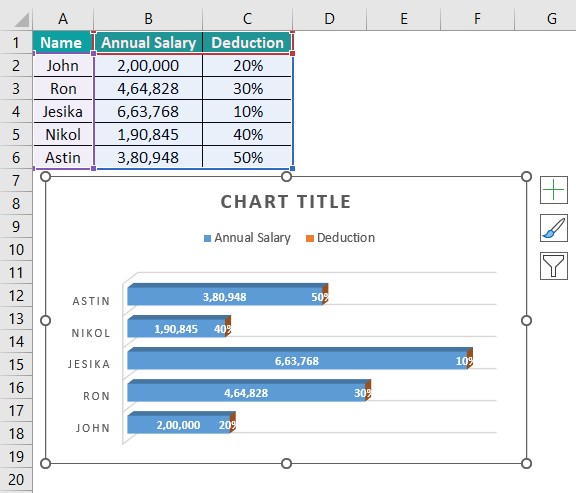The image size is (576, 493).
Task: Click the Select All corner triangle
Action: point(21,20)
